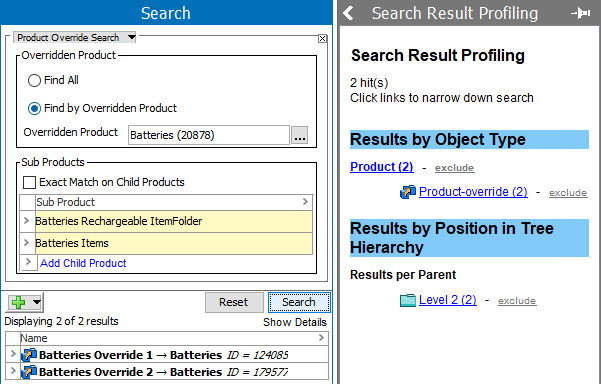Enable Exact Match on Child Products
This screenshot has height=384, width=601.
click(x=30, y=182)
